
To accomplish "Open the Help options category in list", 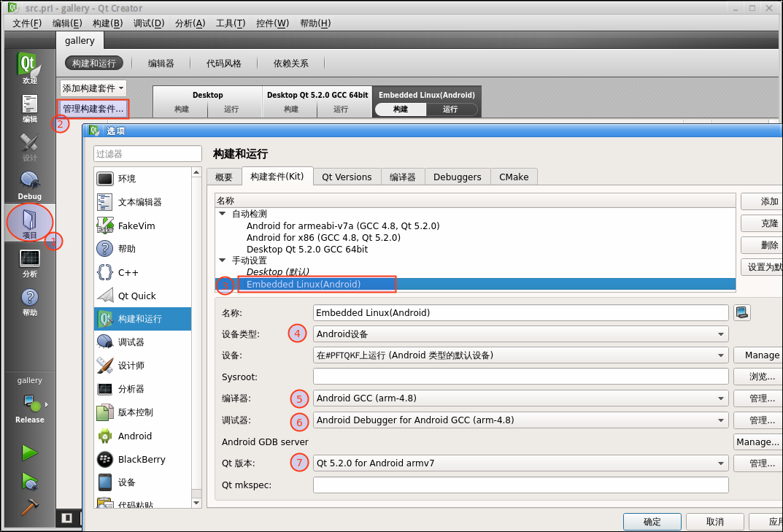I will click(x=143, y=249).
